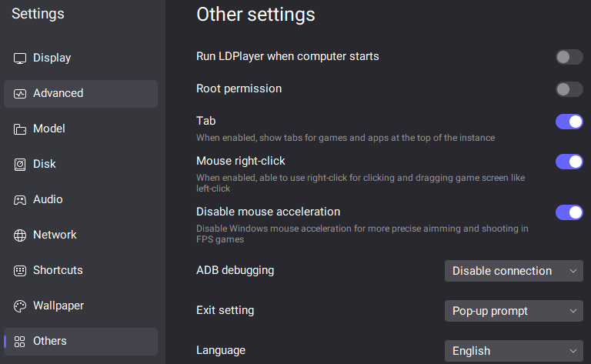Click the 'Language' label
Screen dimensions: 591x364
[x=221, y=350]
